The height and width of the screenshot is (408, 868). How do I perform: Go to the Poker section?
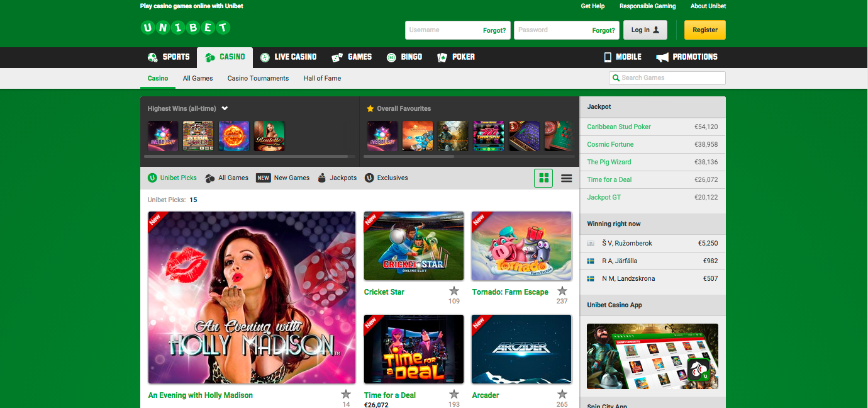coord(456,57)
